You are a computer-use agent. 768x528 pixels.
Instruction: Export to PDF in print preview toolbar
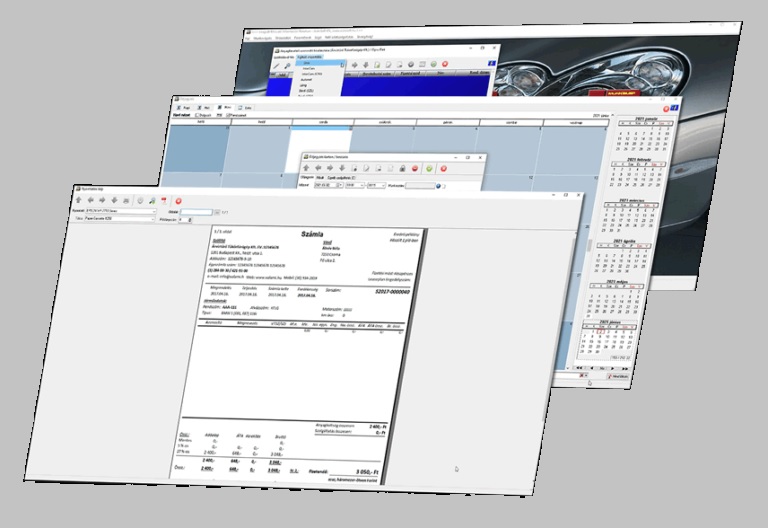coord(164,201)
